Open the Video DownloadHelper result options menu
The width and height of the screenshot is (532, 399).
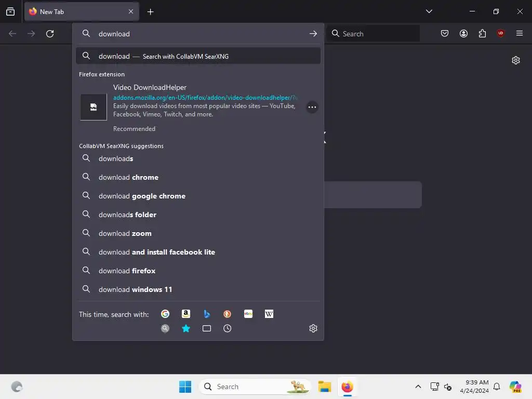312,107
